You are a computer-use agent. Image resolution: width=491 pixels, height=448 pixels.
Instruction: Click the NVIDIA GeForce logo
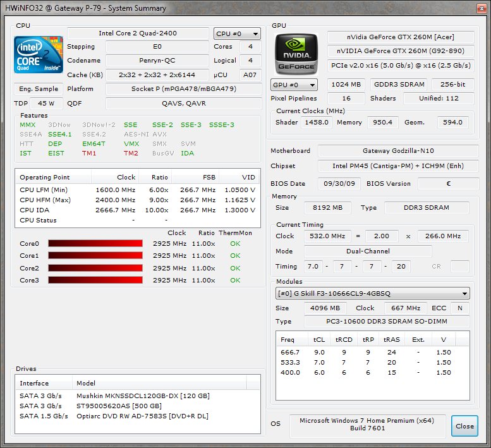coord(296,54)
